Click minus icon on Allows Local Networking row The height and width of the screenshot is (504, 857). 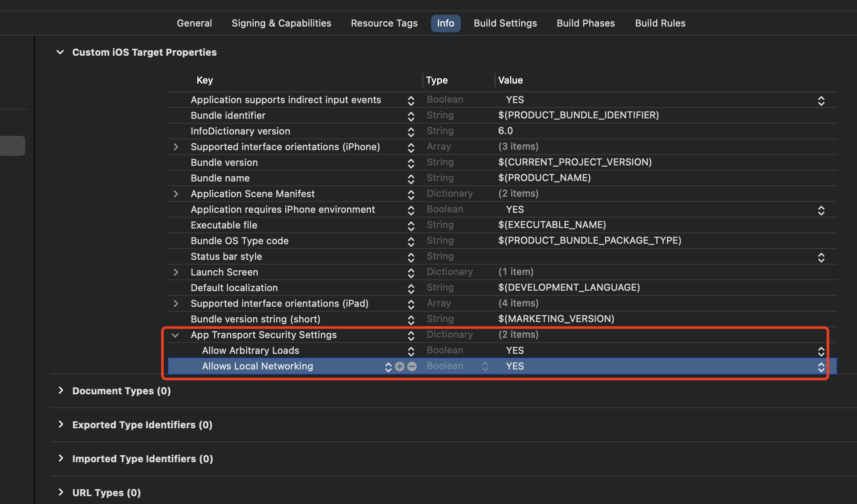click(412, 366)
